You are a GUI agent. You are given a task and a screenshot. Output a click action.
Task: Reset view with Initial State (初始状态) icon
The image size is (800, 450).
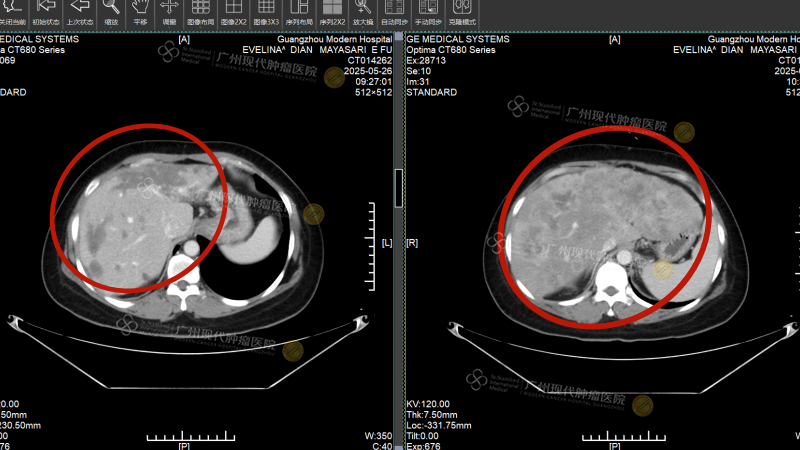point(45,10)
